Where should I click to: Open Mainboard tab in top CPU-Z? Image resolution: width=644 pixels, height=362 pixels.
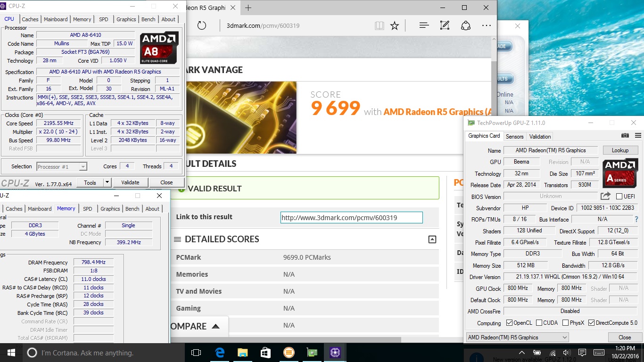[56, 19]
